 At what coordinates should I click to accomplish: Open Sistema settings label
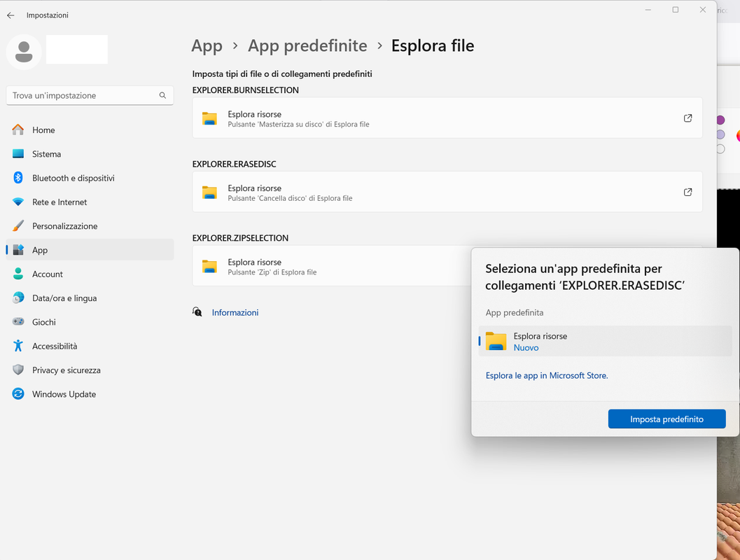tap(46, 154)
